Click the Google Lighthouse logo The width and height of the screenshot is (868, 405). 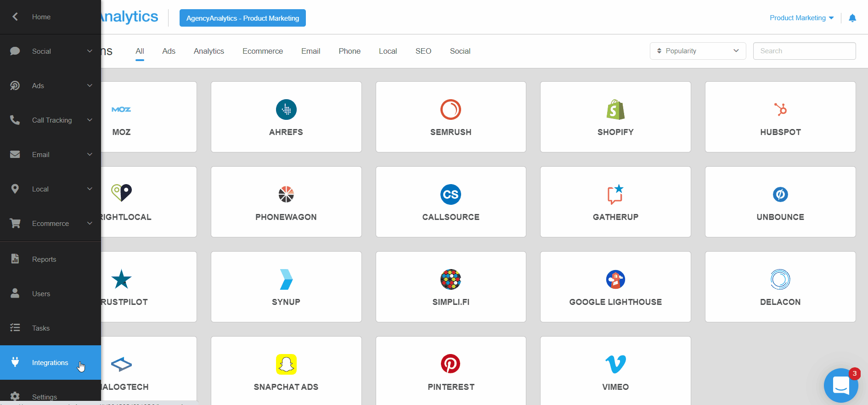click(x=615, y=279)
